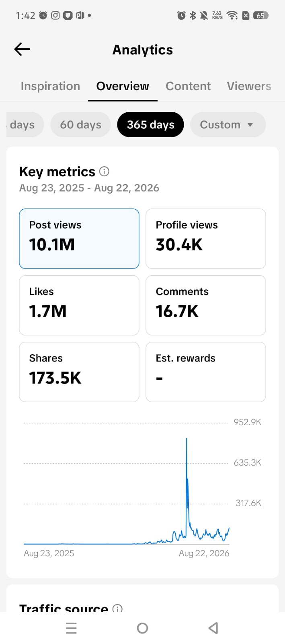Screen dimensions: 285x644
Task: Open Android recent apps menu icon
Action: [x=71, y=628]
